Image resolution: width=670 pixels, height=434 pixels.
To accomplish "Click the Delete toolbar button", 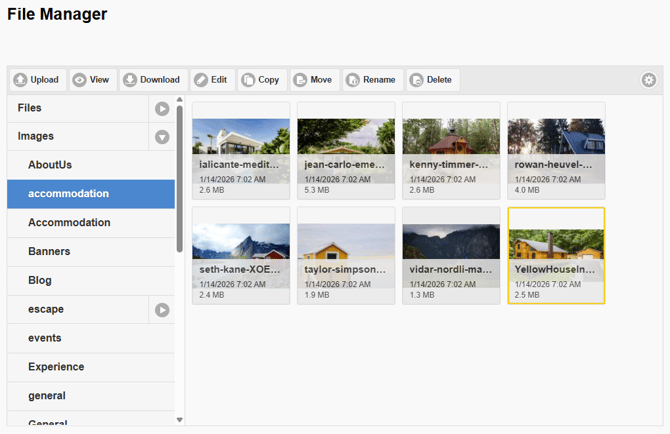I will tap(433, 80).
